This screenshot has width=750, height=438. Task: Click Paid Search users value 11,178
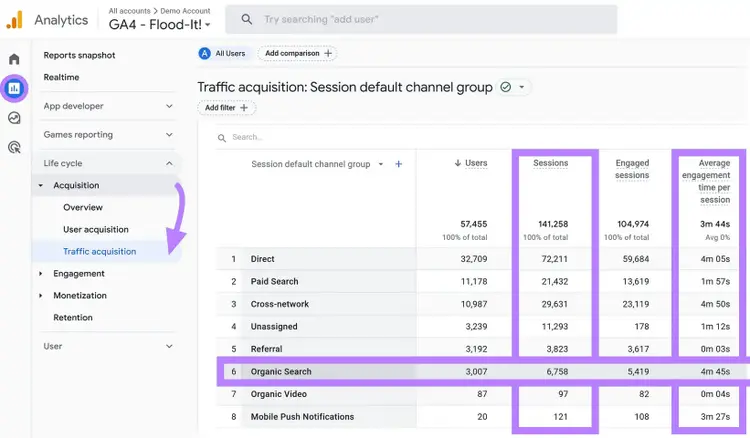click(x=474, y=281)
